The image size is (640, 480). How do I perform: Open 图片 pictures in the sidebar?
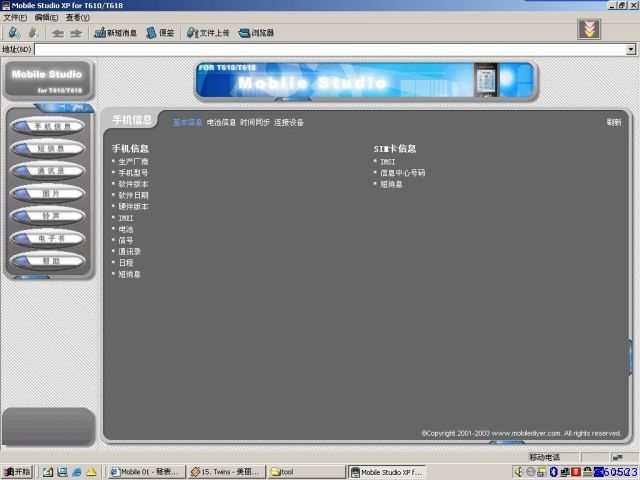pyautogui.click(x=48, y=193)
